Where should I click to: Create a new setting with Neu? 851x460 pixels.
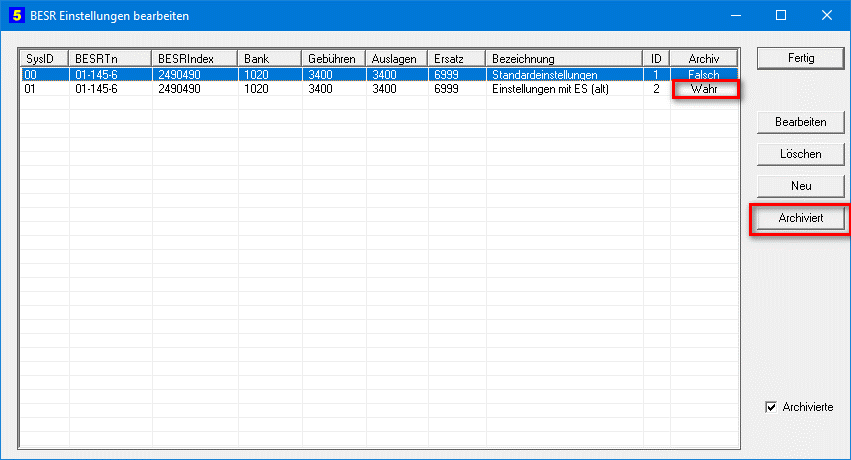pyautogui.click(x=801, y=186)
